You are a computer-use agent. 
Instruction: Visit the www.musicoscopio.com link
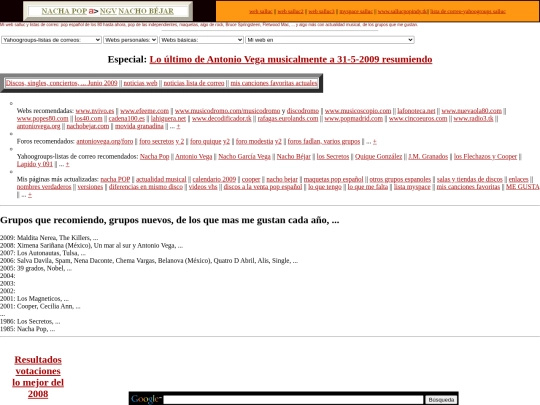tap(358, 111)
